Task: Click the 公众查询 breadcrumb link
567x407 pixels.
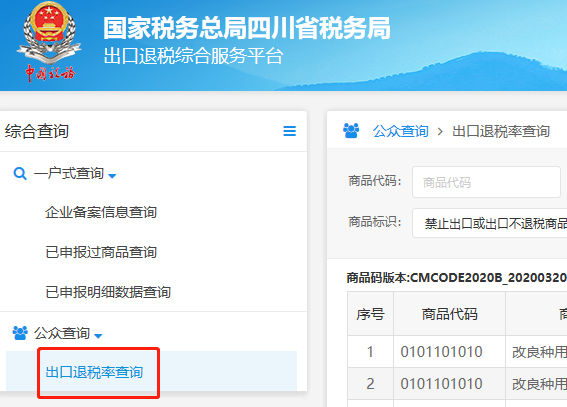Action: pyautogui.click(x=401, y=131)
